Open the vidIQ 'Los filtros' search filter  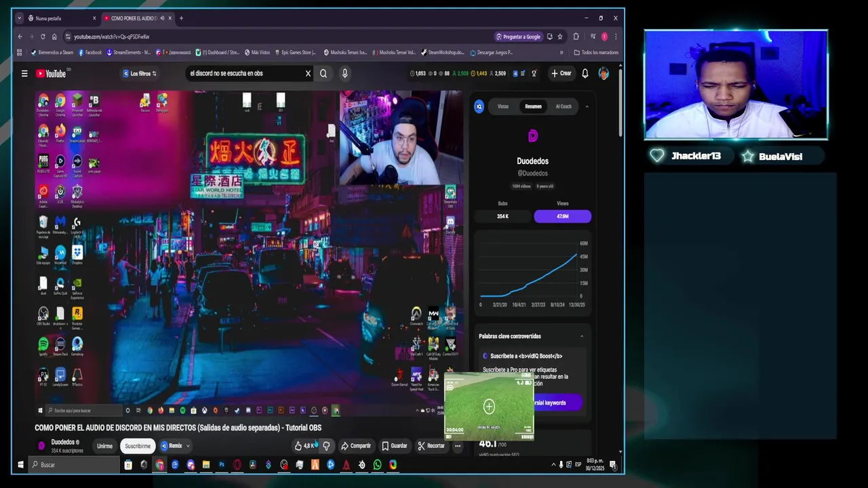point(140,73)
